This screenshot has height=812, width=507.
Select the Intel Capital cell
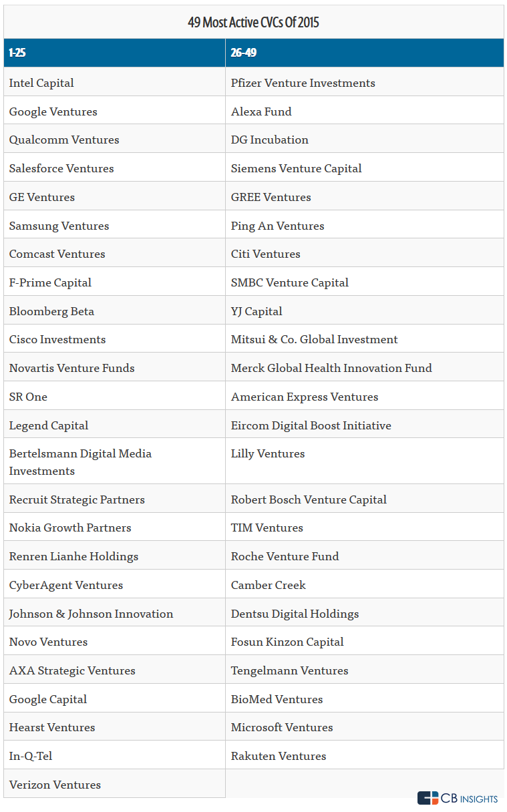pos(41,83)
